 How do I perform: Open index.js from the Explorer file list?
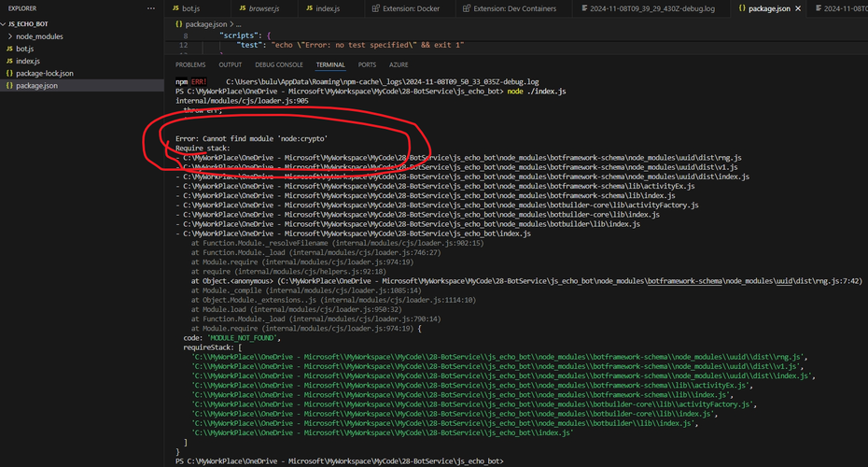(x=28, y=61)
